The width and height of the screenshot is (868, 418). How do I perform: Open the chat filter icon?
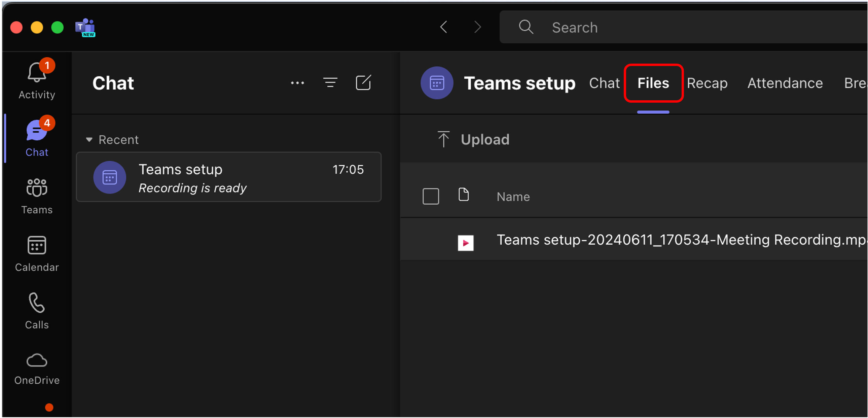coord(330,83)
